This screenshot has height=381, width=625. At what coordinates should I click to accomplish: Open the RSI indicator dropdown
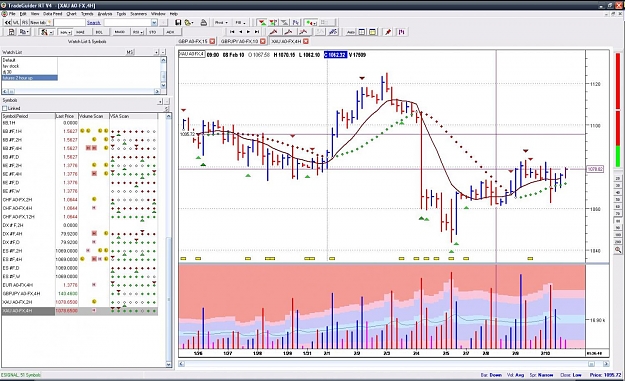click(138, 32)
